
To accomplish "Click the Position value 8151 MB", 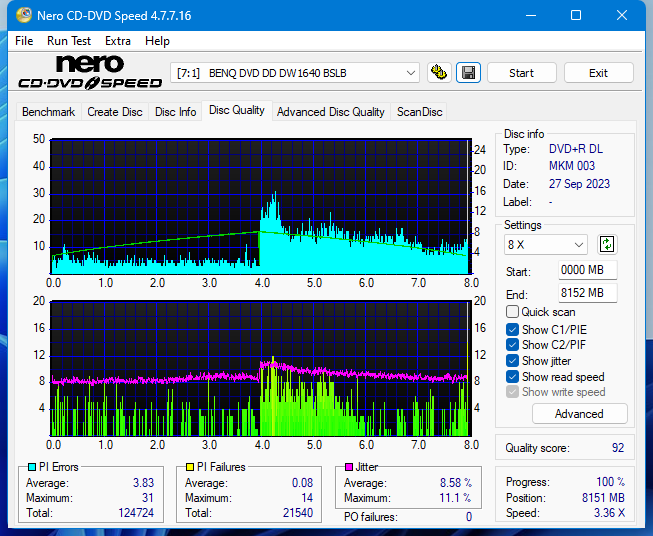I will pyautogui.click(x=603, y=498).
